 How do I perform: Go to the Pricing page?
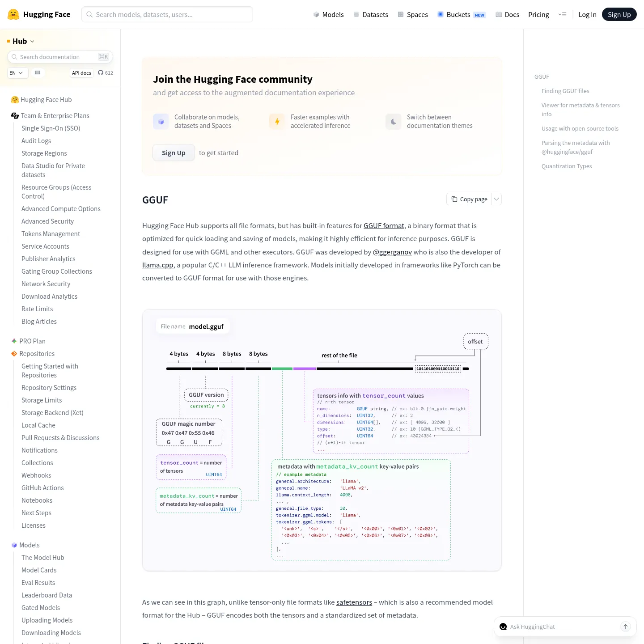click(538, 15)
